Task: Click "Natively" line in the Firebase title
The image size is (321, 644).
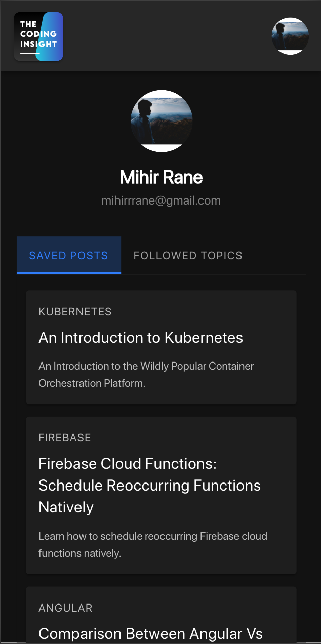Action: point(66,507)
